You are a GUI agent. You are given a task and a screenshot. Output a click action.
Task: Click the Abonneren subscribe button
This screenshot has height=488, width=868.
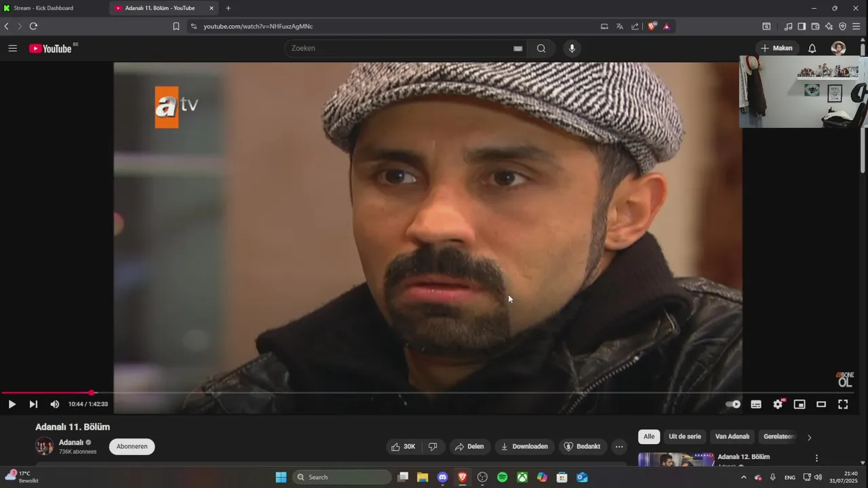(x=132, y=447)
